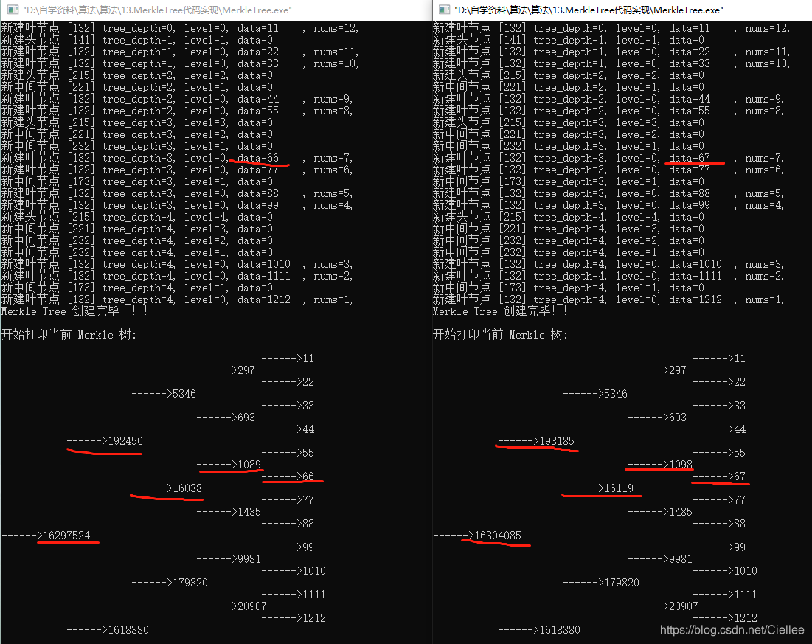Click leaf 11 in the right tree
This screenshot has width=812, height=644.
740,358
